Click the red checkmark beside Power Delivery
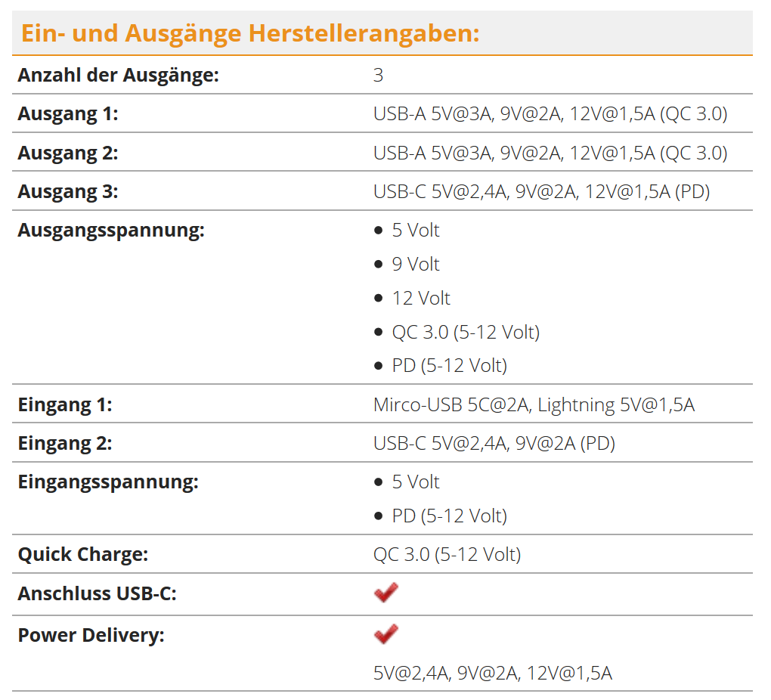 [x=385, y=634]
